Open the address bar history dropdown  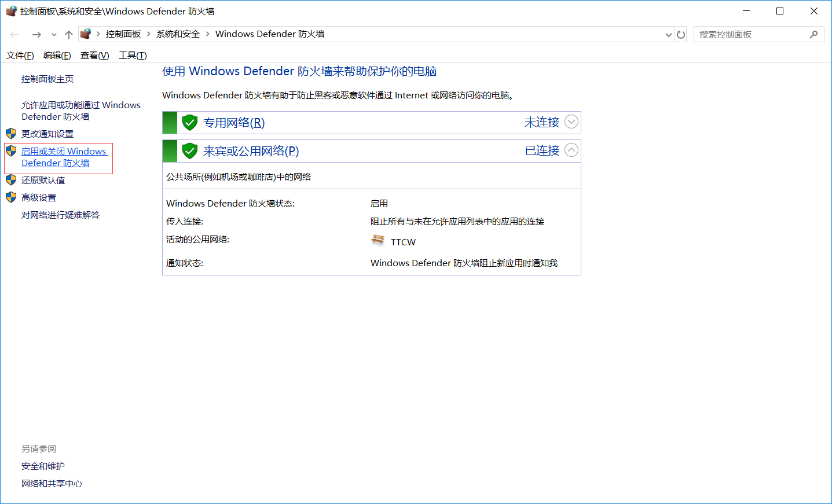coord(669,35)
